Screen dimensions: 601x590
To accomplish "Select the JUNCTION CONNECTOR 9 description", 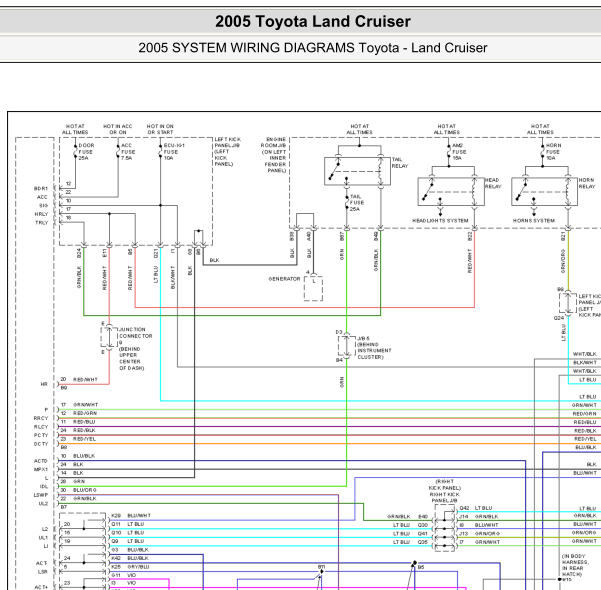I will tap(135, 349).
